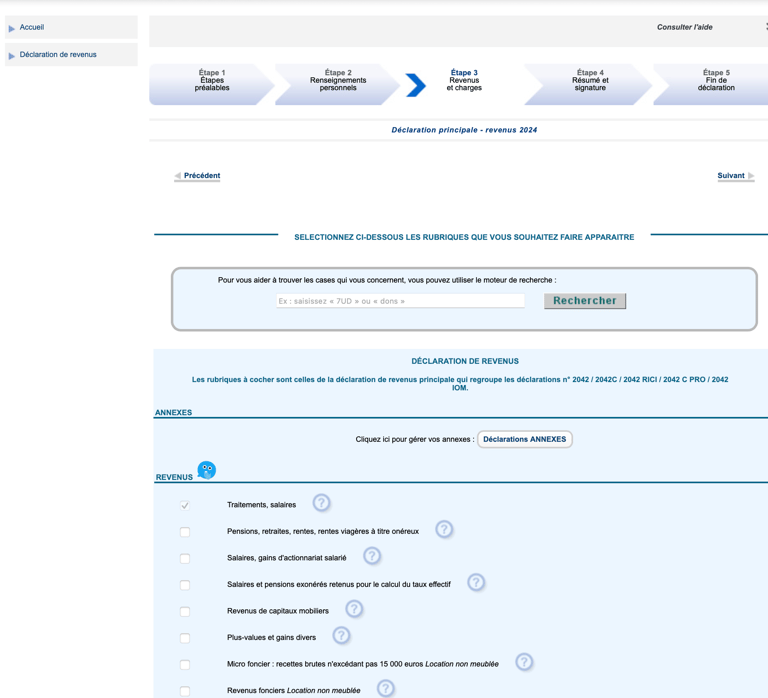The image size is (768, 698).
Task: Check Salaires, gains d'actionnariat salarié checkbox
Action: [185, 558]
